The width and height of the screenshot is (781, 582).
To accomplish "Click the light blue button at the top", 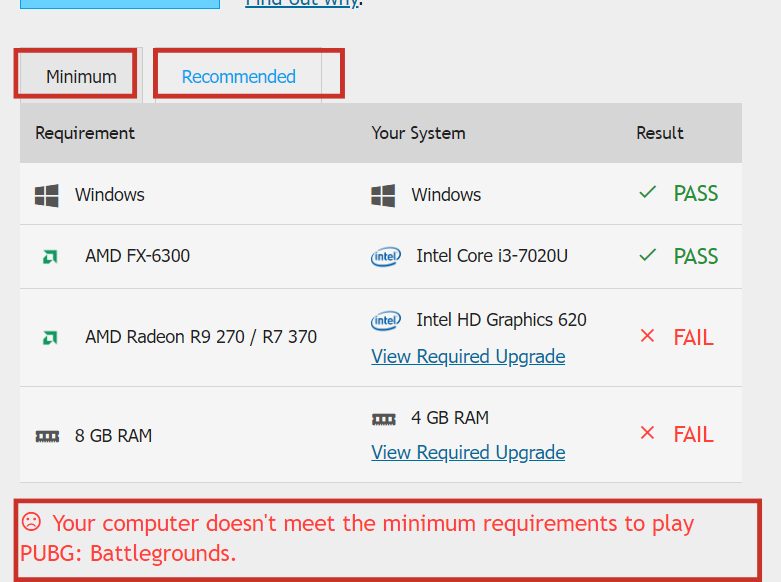I will click(x=120, y=4).
